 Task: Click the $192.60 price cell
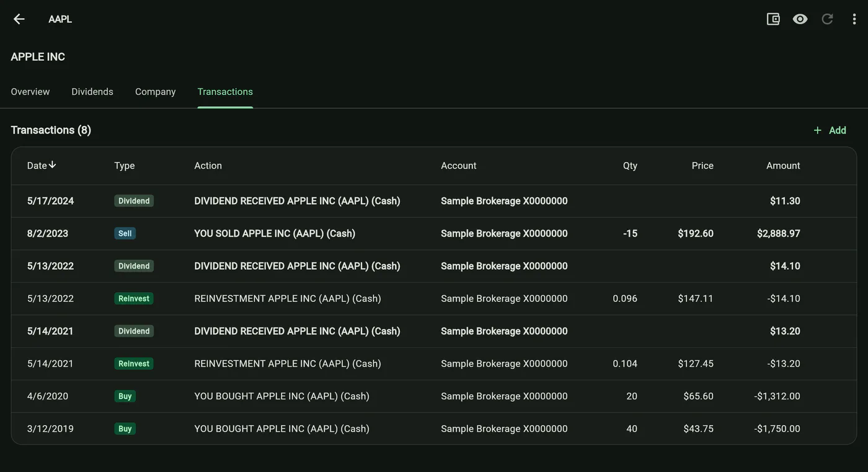point(696,234)
